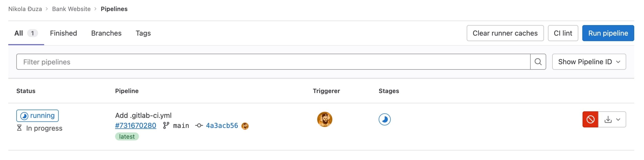644x160 pixels.
Task: Focus the Filter pipelines input field
Action: click(x=273, y=62)
